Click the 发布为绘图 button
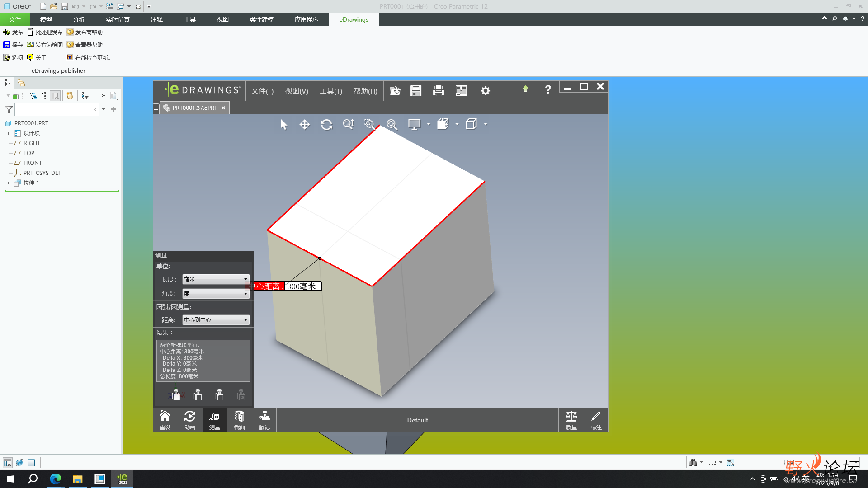The height and width of the screenshot is (488, 868). tap(45, 45)
